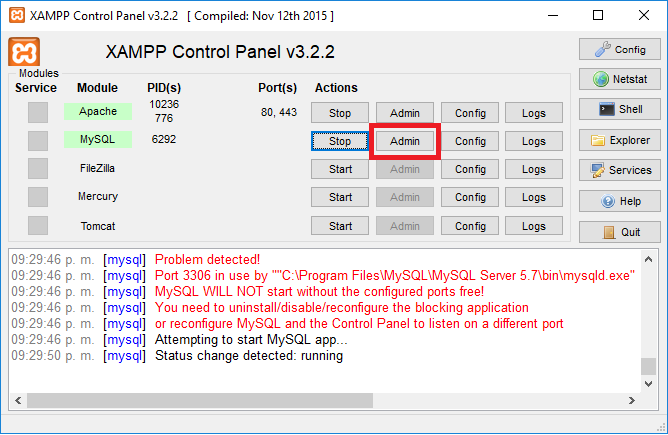Viewport: 668px width, 435px height.
Task: Click the 'Attempting to start MySQL app' line
Action: 251,340
